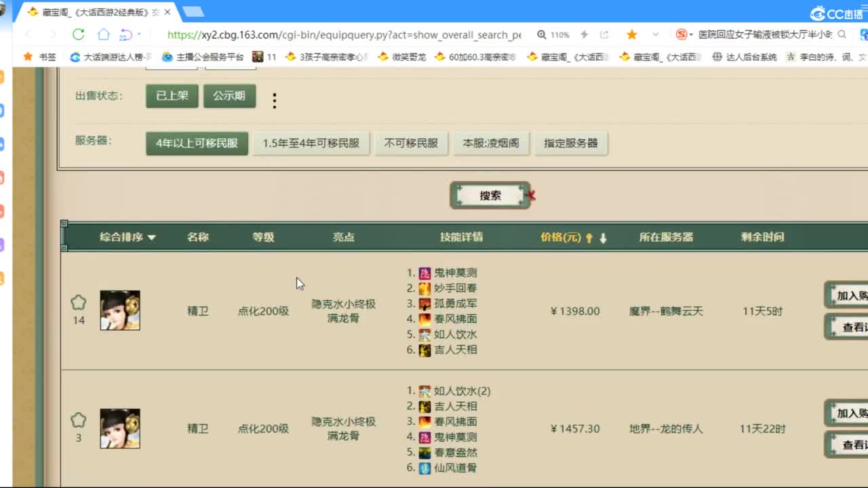Reload page with the green refresh icon
This screenshot has width=868, height=488.
[78, 34]
